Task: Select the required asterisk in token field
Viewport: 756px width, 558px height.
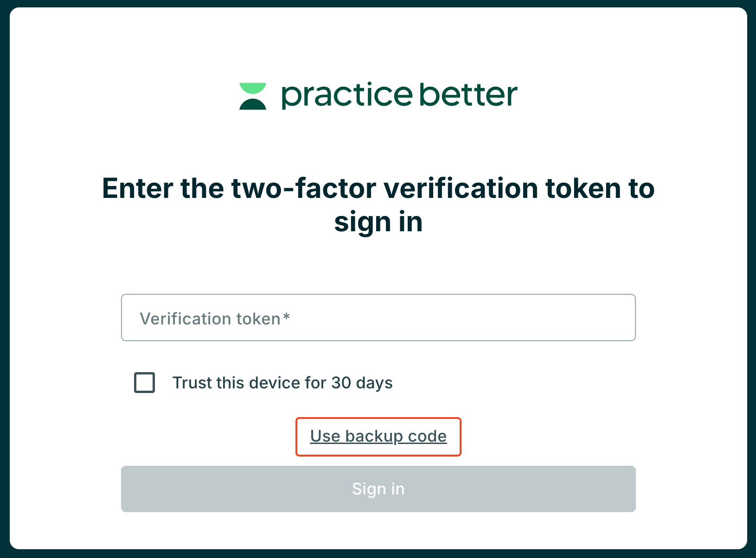Action: click(x=287, y=317)
